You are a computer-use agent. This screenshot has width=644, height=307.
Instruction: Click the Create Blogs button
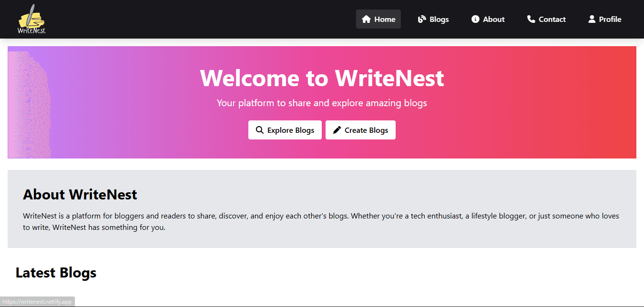[x=360, y=129]
